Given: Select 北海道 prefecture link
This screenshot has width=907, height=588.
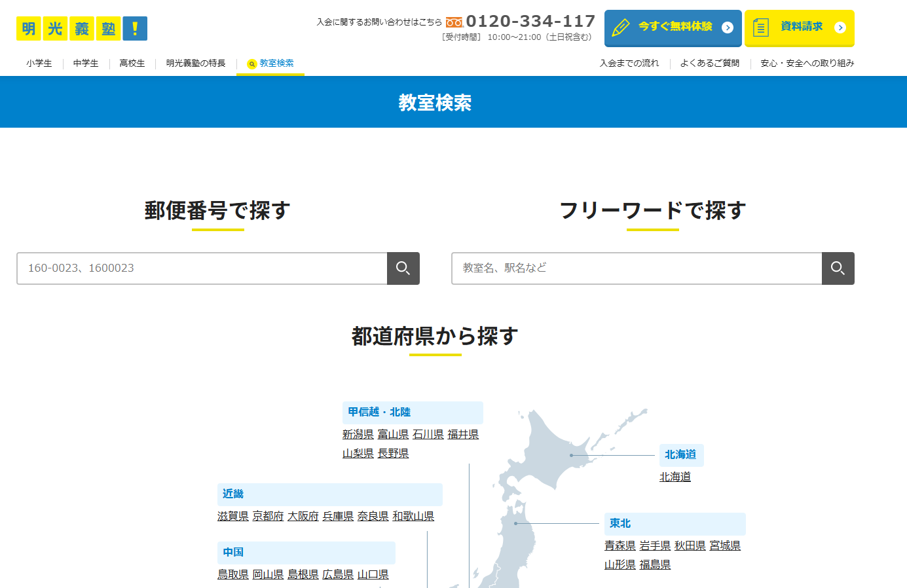Looking at the screenshot, I should (675, 477).
